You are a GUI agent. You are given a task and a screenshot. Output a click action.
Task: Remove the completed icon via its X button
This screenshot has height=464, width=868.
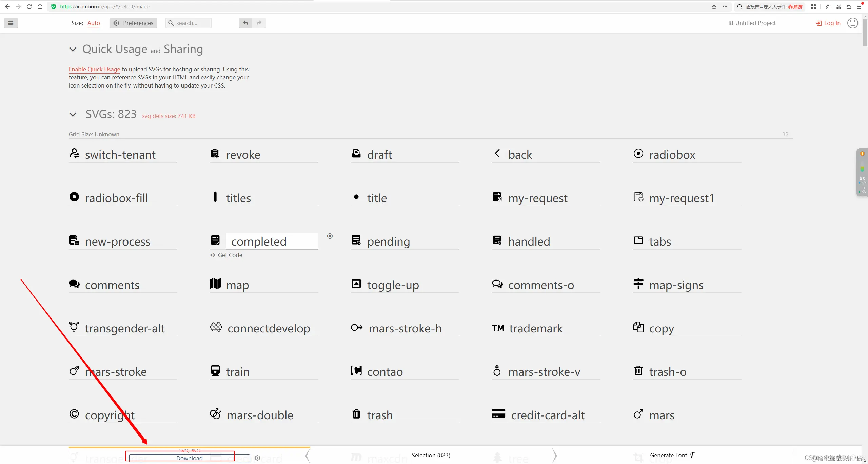click(x=330, y=236)
